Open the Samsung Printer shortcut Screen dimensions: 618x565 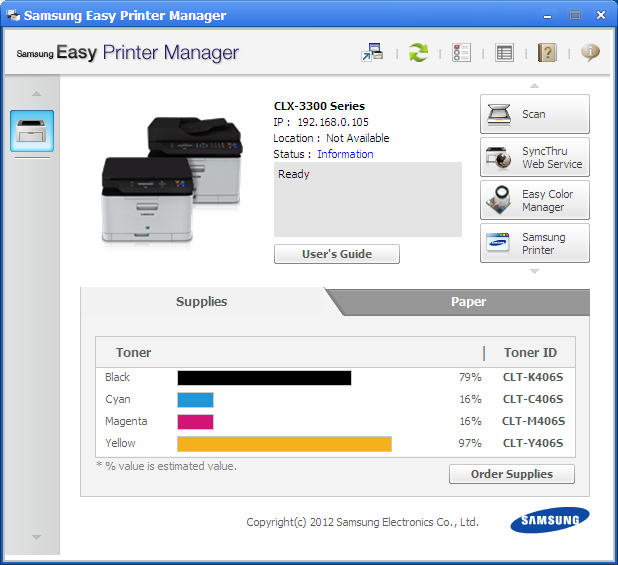(535, 243)
